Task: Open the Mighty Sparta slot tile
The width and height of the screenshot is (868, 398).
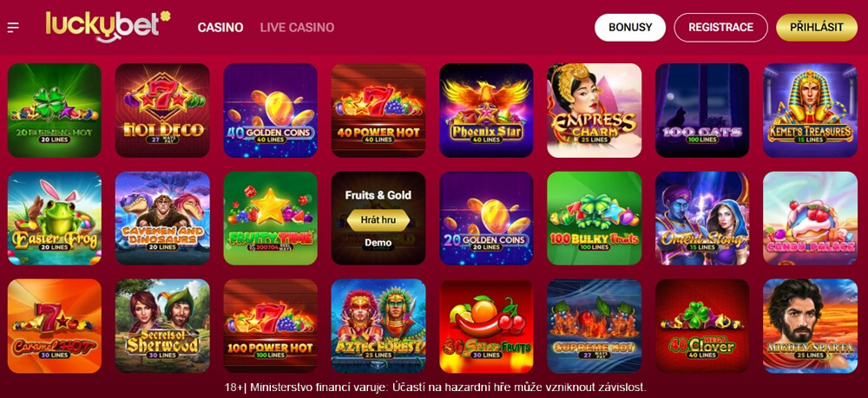Action: [810, 326]
